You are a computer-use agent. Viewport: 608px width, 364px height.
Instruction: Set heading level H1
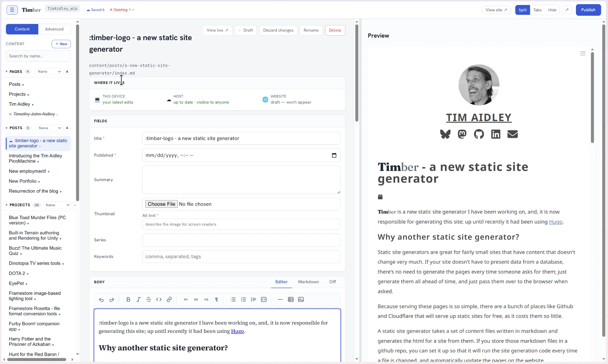pos(186,300)
